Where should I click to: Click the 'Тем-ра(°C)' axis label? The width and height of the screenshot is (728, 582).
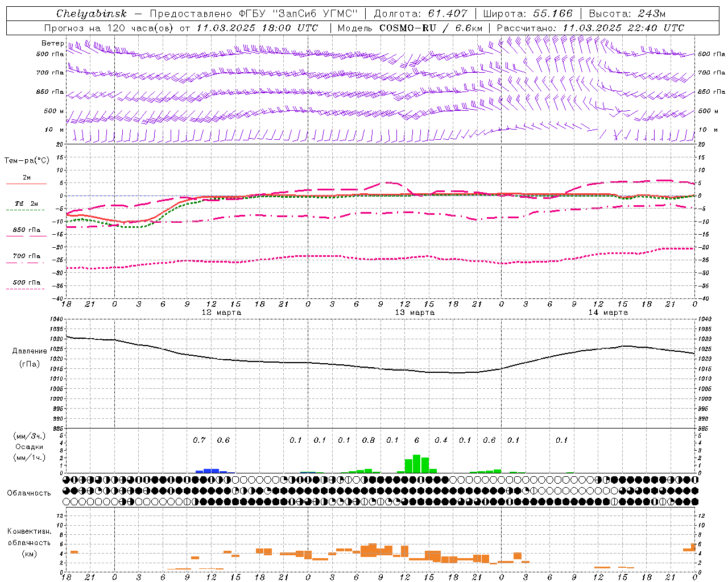27,161
